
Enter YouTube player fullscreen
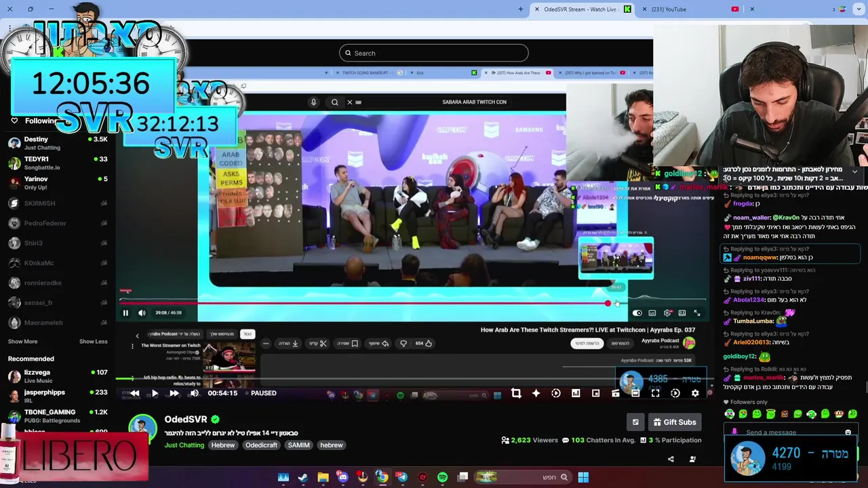point(697,313)
